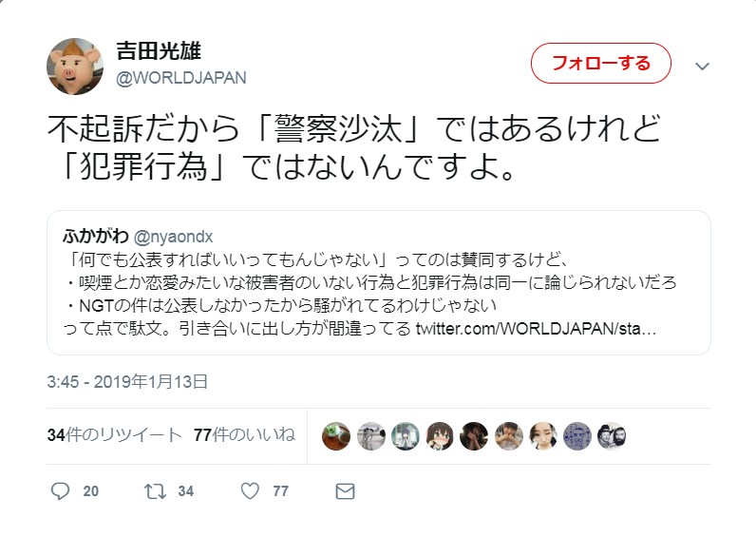756x537 pixels.
Task: Like the tweet with heart icon
Action: pos(250,491)
